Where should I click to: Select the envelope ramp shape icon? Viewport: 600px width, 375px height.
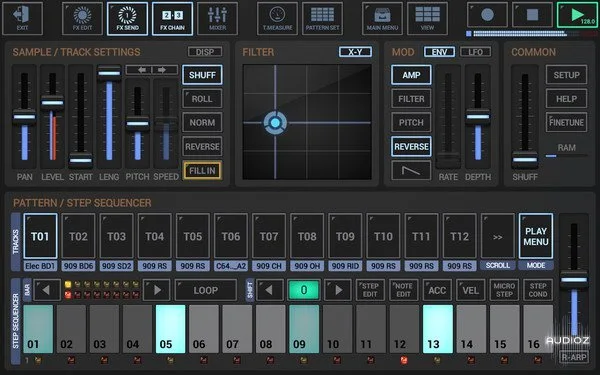pyautogui.click(x=411, y=170)
